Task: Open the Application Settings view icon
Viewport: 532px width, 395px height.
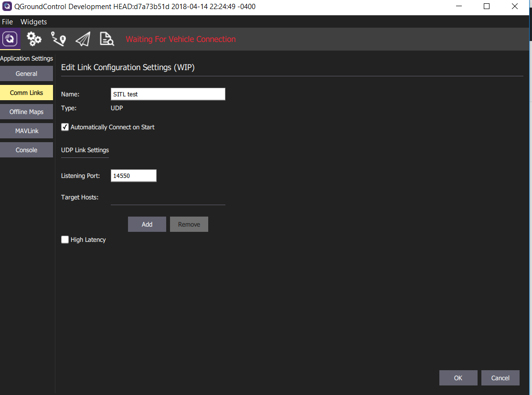Action: tap(10, 39)
